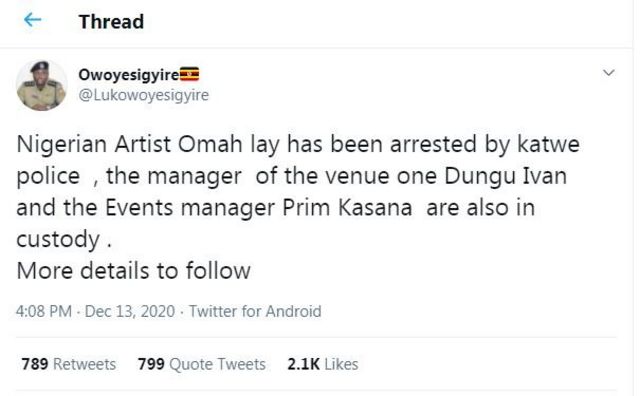
Task: Click the 'Dungu Ivan' name in tweet
Action: 506,176
